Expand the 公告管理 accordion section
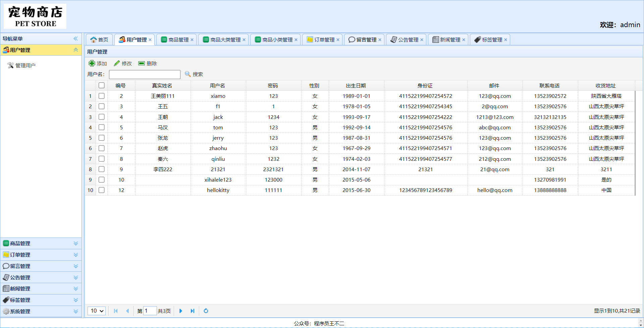The image size is (644, 328). pos(76,277)
